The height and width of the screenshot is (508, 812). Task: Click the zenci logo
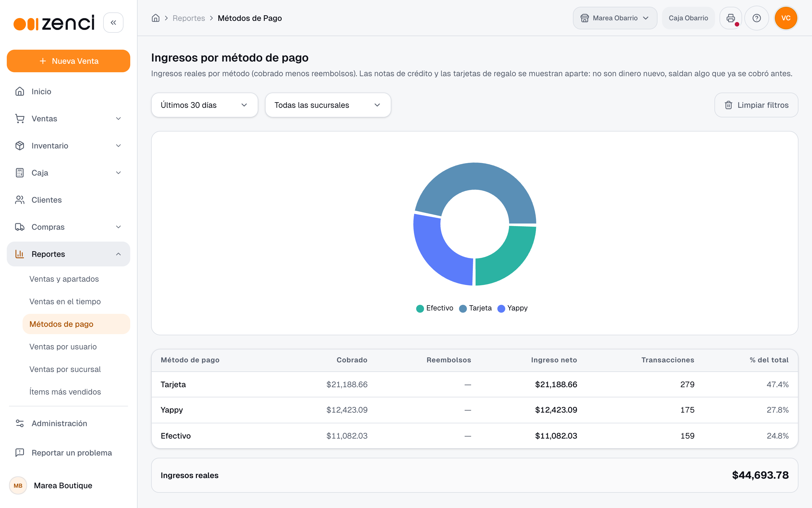pyautogui.click(x=54, y=23)
